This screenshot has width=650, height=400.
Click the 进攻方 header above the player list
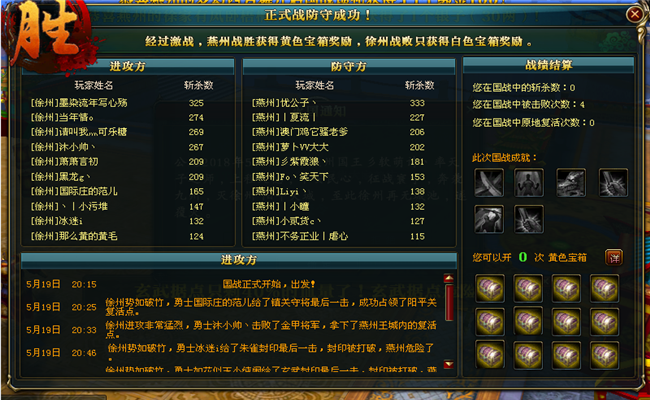tap(128, 66)
